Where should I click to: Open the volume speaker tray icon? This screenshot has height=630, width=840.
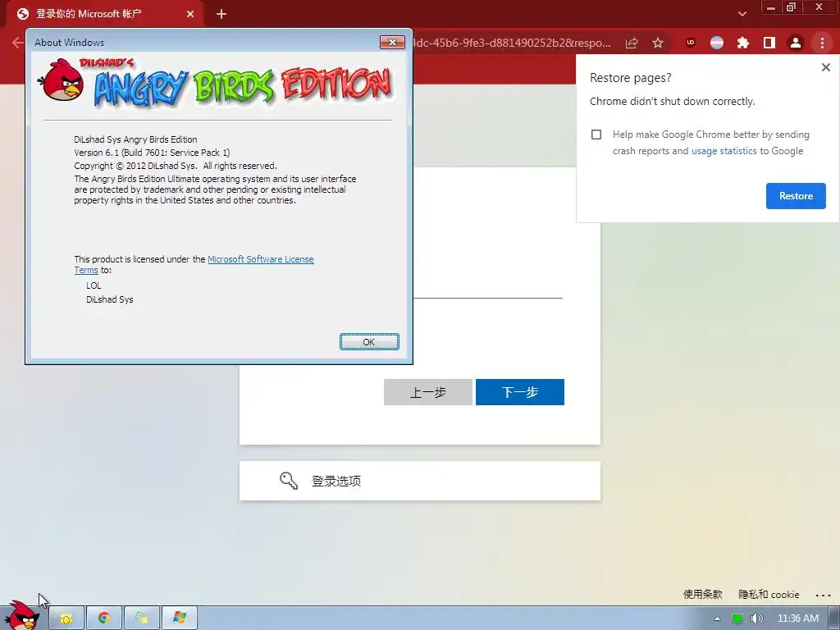pos(756,619)
